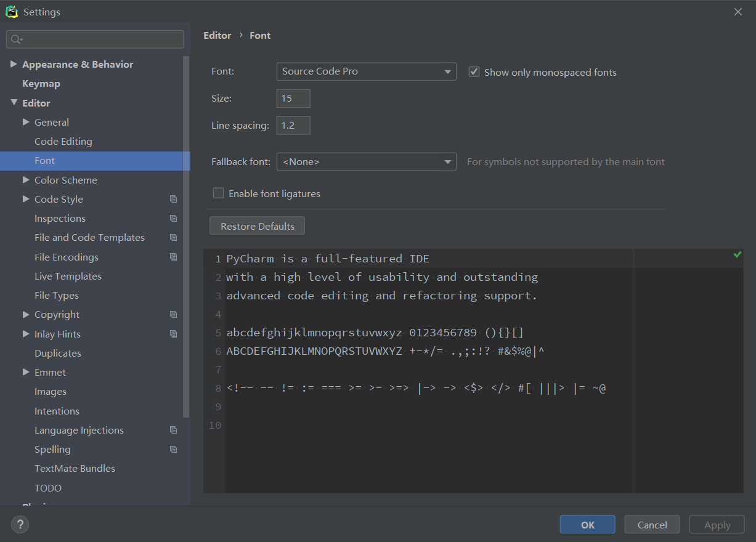Click the project-scope icon beside Code Style
Screen dimensions: 756x542
(x=174, y=199)
